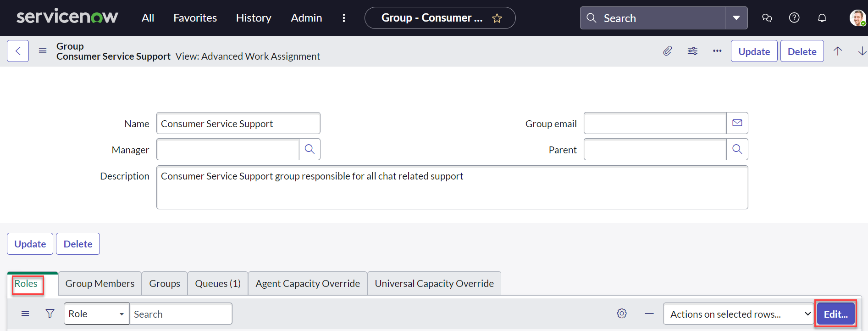
Task: Click the Group email envelope icon
Action: tap(737, 123)
